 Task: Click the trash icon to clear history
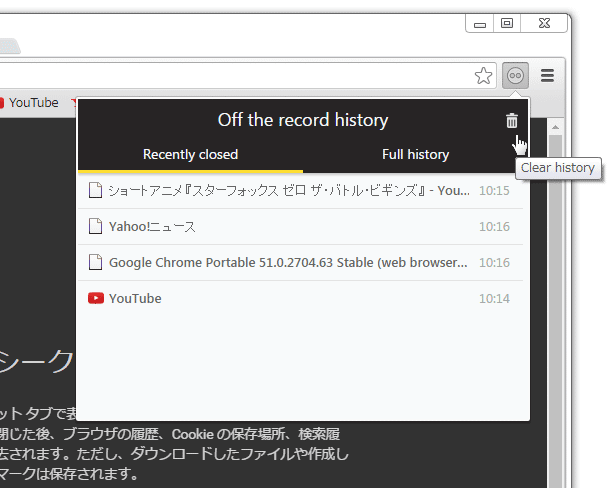(x=512, y=120)
